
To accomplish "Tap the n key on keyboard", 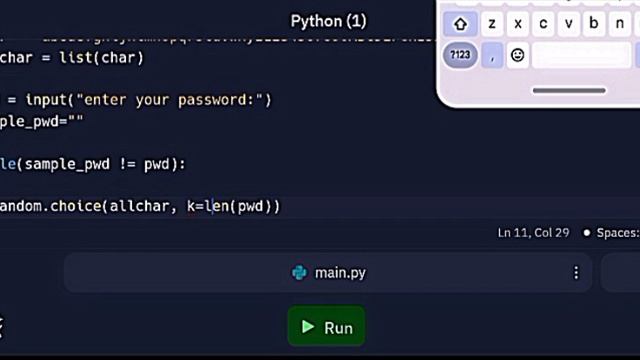I will click(620, 24).
